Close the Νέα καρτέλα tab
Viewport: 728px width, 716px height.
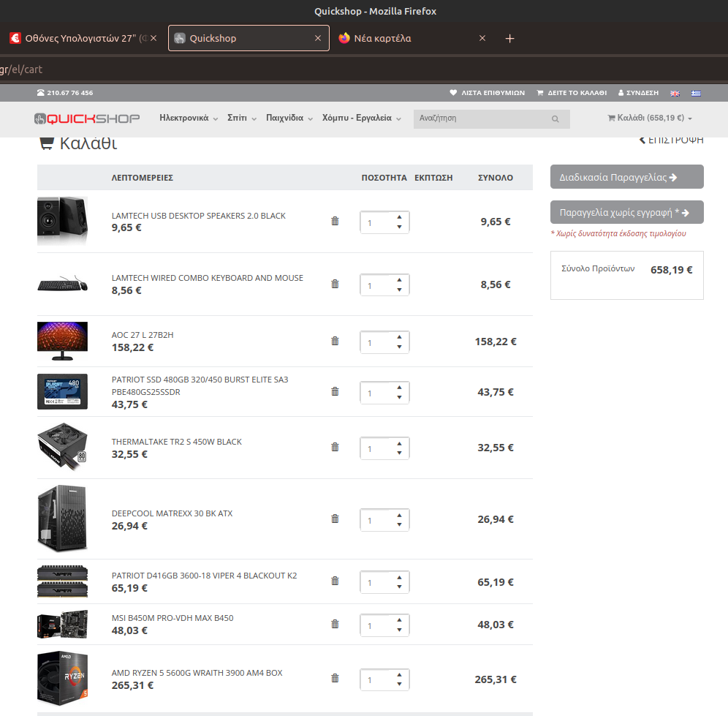click(482, 38)
